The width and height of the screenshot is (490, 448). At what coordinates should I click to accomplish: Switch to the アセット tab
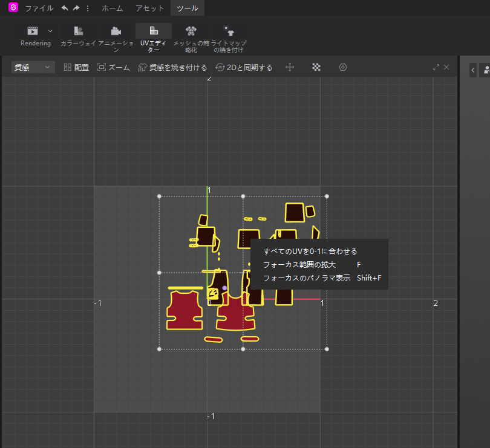(x=149, y=8)
